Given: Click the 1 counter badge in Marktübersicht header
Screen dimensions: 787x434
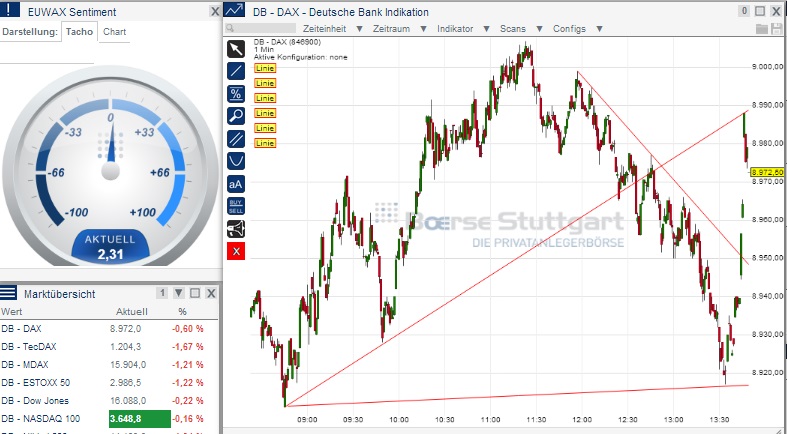Looking at the screenshot, I should 162,293.
